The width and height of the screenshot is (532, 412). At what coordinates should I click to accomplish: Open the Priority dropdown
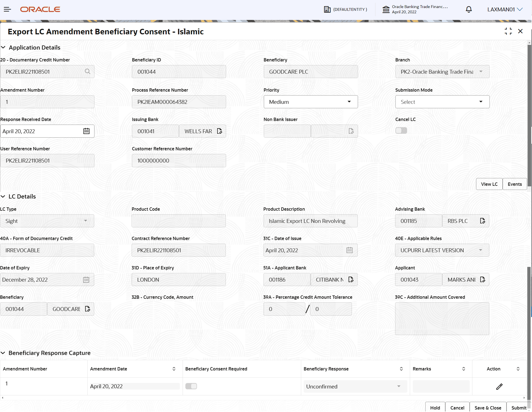311,102
